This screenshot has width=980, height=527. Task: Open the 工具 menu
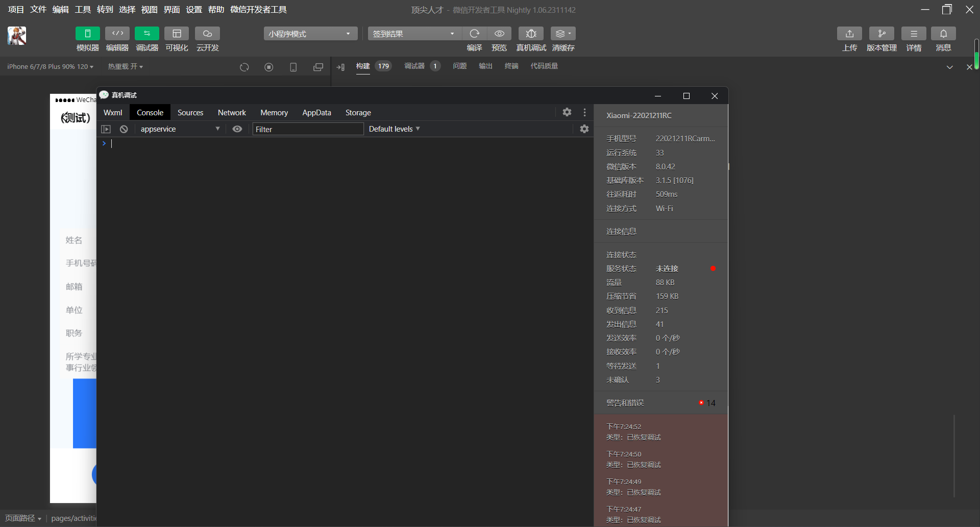click(x=83, y=10)
